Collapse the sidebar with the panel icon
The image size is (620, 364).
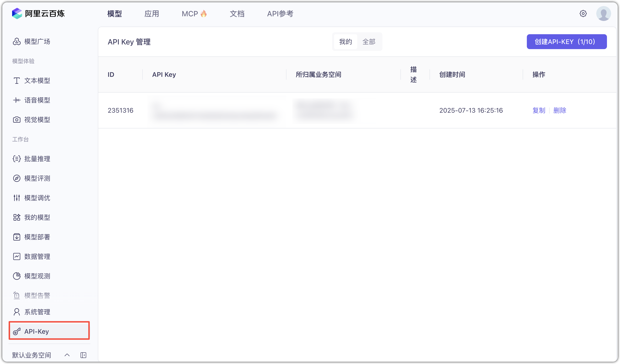tap(83, 355)
